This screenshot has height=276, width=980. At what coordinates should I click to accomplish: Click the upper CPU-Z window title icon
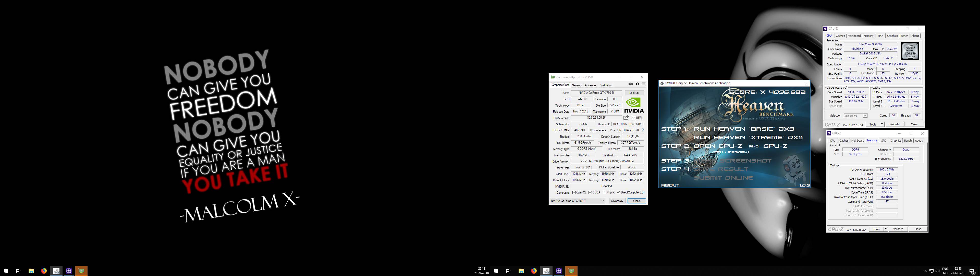point(825,29)
